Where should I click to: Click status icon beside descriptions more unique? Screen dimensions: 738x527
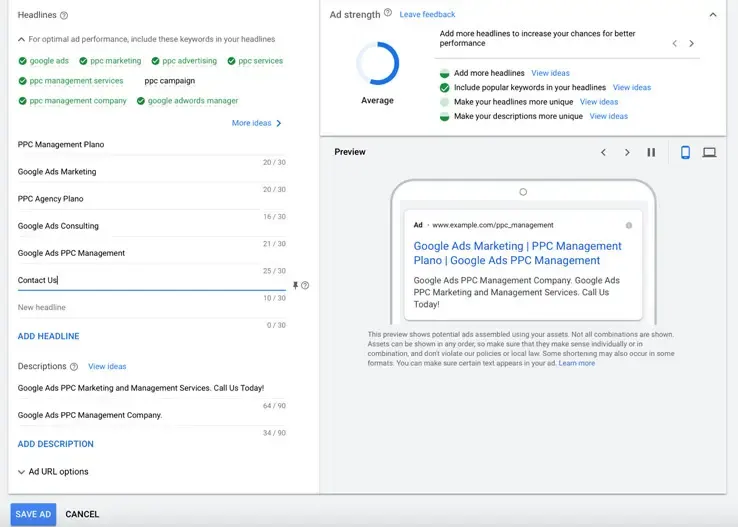(444, 116)
